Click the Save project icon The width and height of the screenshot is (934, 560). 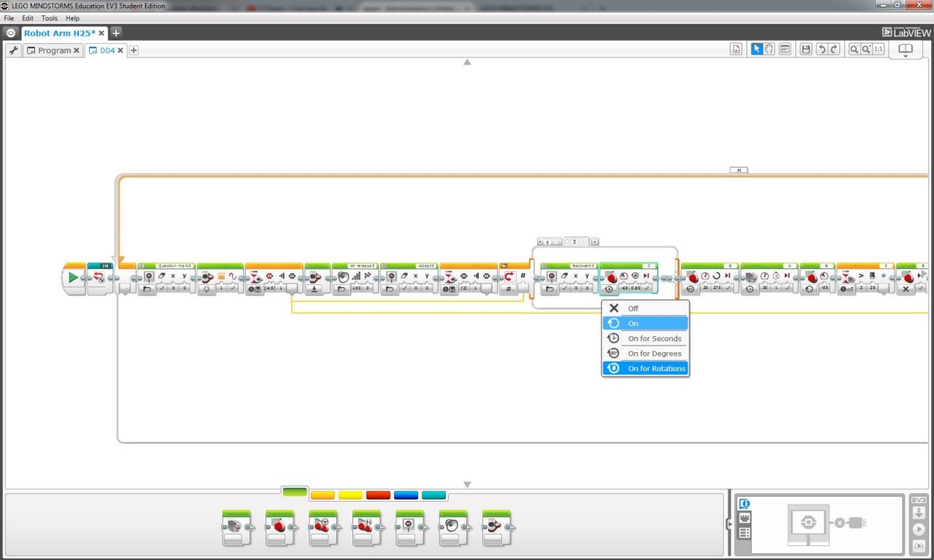coord(806,50)
